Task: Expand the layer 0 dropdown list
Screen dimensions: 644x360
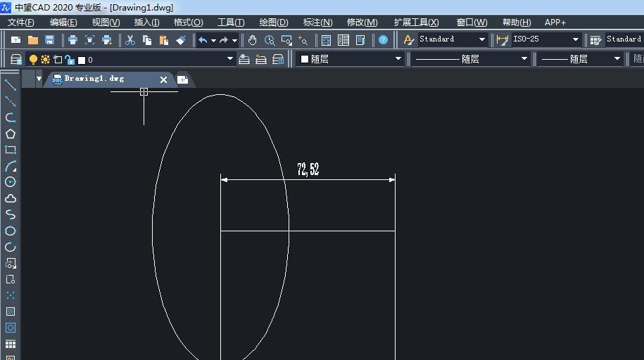Action: (229, 59)
